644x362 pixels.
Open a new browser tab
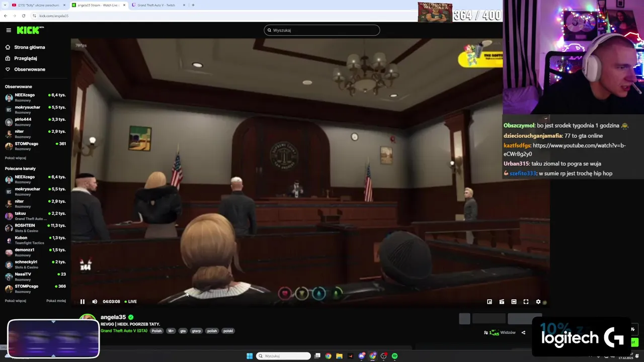click(193, 5)
